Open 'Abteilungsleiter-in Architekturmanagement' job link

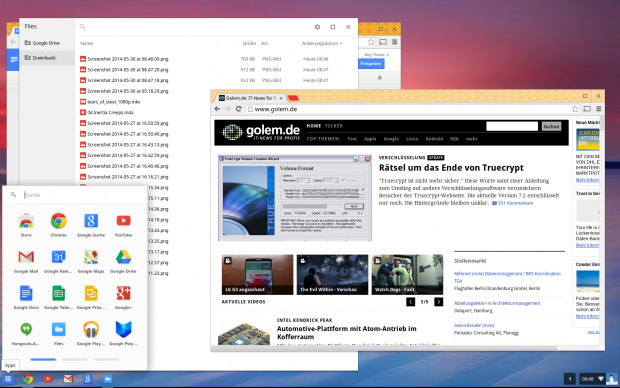click(497, 303)
